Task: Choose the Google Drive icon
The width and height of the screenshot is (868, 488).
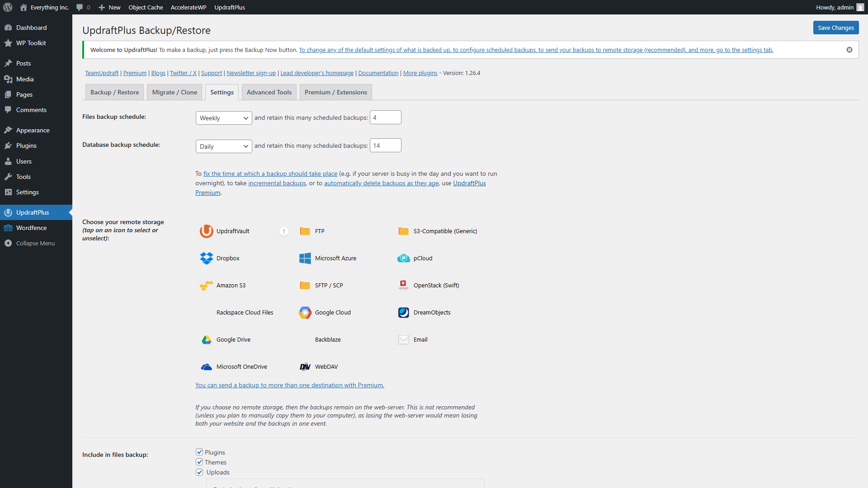Action: (x=207, y=339)
